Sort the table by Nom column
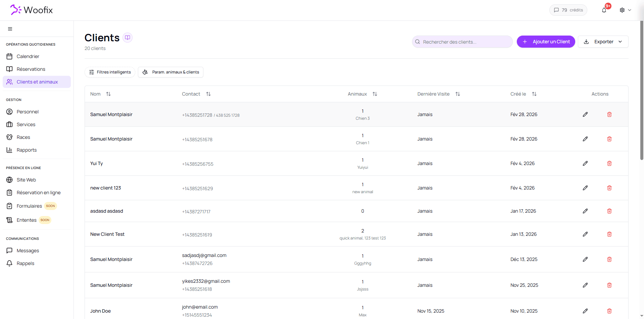The height and width of the screenshot is (319, 644). coord(108,94)
